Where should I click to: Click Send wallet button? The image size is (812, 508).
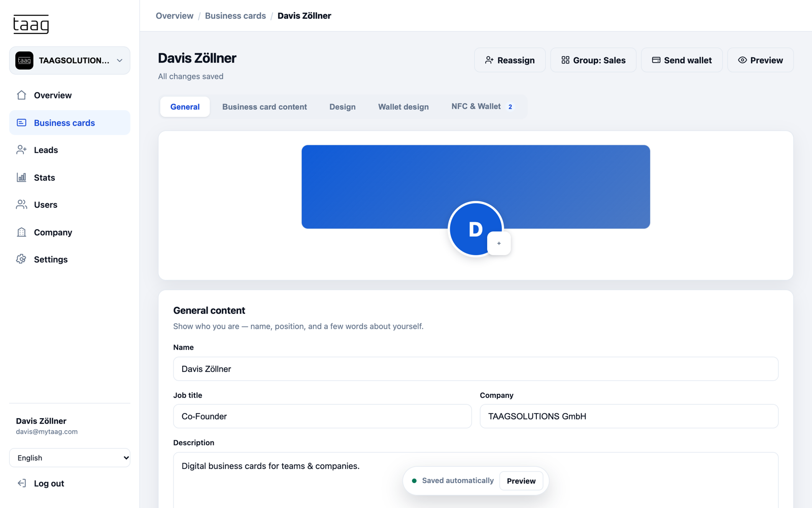pos(682,60)
